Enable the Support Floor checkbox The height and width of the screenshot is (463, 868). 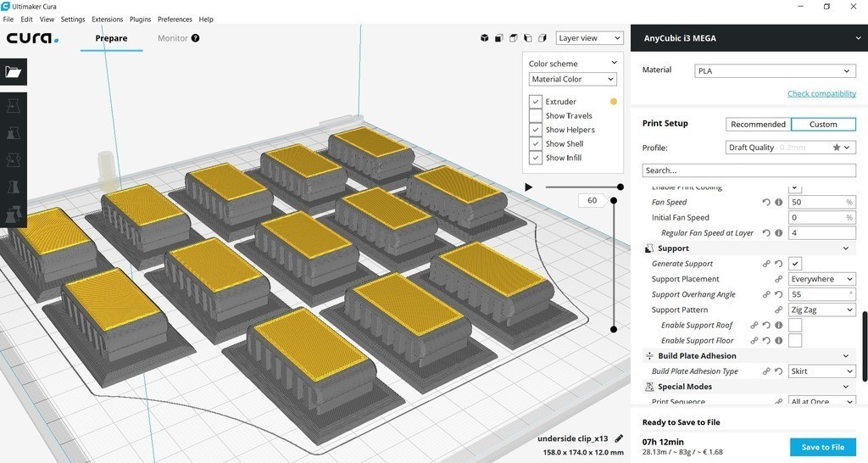795,341
